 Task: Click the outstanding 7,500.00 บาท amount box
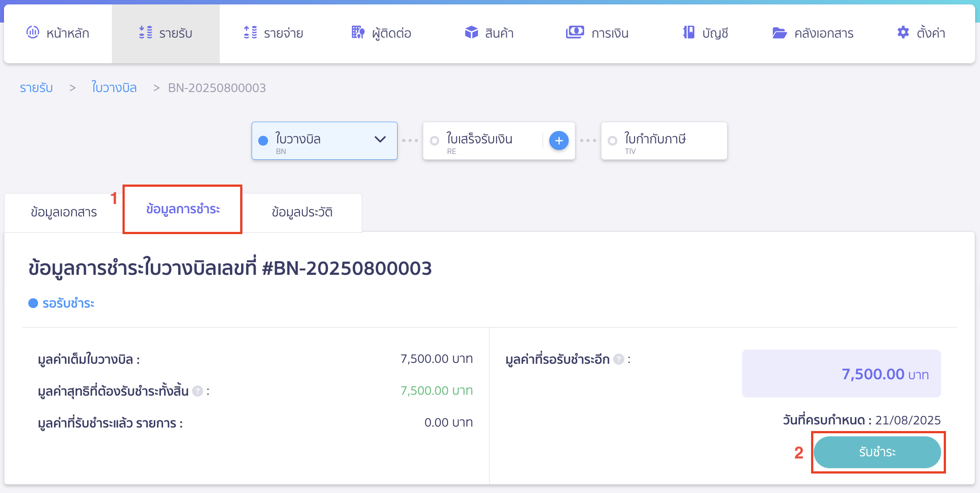841,374
